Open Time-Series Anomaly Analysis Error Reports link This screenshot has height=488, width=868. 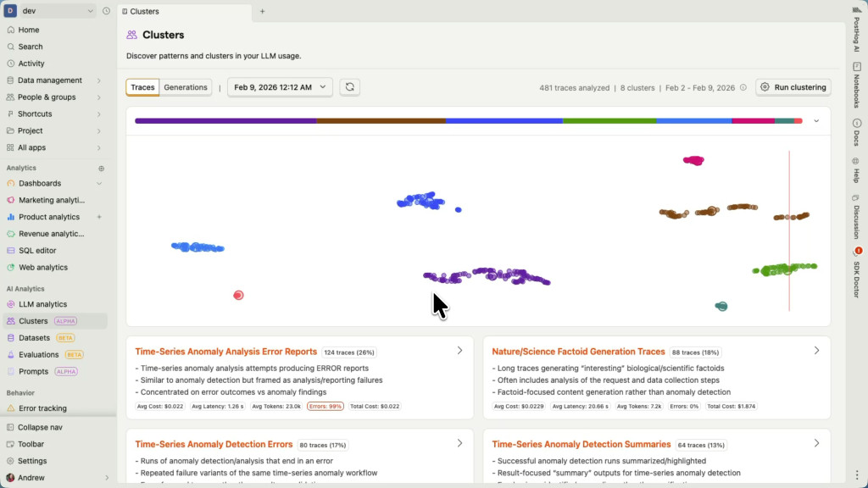[225, 352]
